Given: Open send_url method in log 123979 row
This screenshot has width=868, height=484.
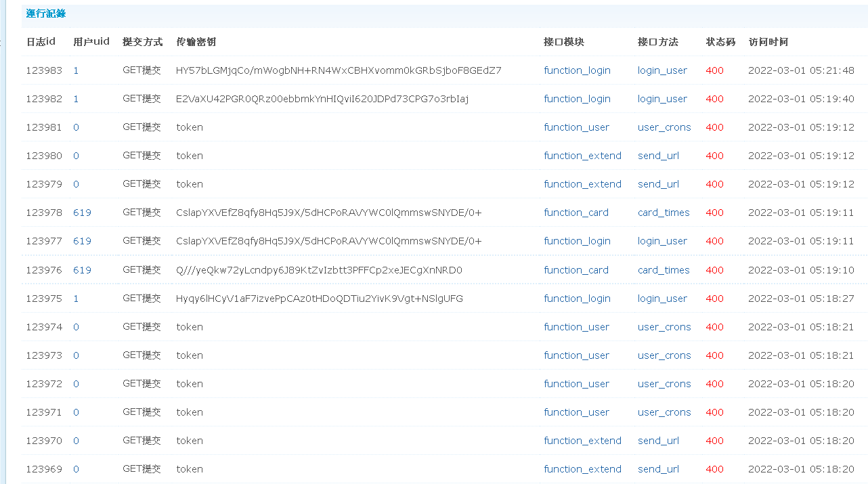Looking at the screenshot, I should 658,184.
